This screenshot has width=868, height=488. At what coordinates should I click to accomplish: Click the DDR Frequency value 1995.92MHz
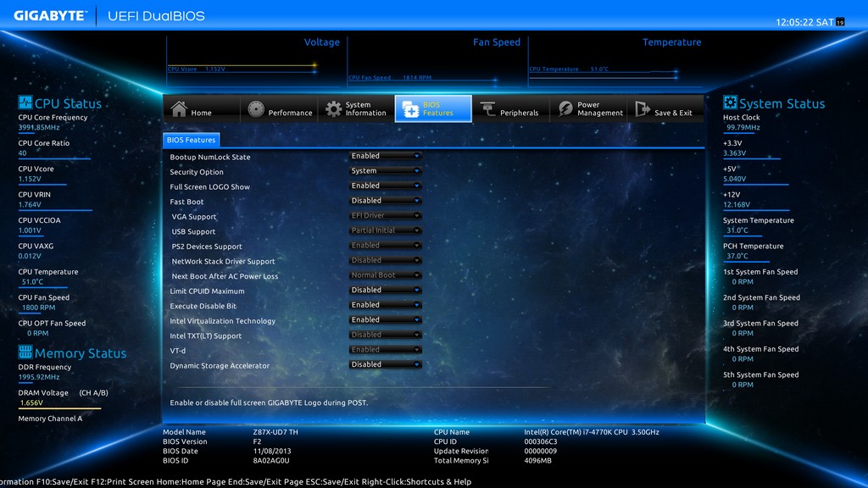coord(39,377)
